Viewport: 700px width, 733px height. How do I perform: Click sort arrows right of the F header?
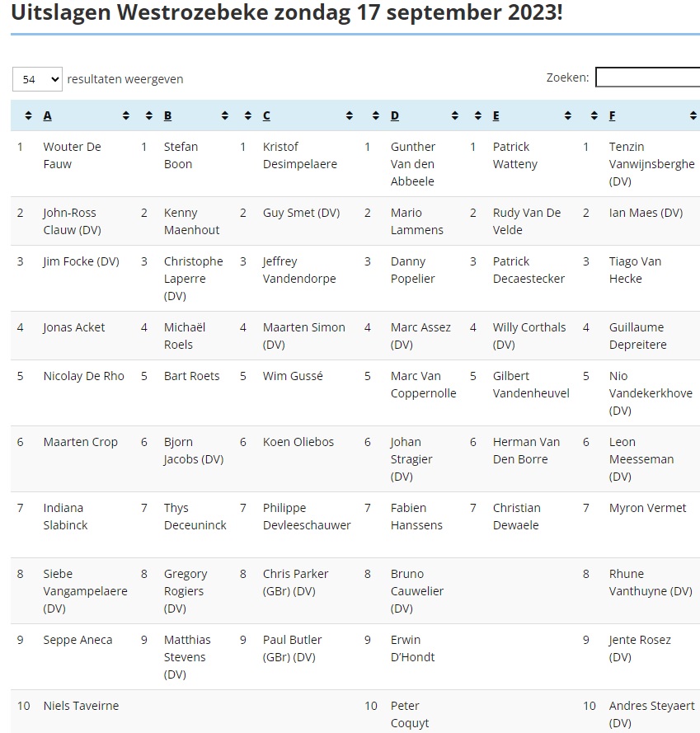click(693, 115)
